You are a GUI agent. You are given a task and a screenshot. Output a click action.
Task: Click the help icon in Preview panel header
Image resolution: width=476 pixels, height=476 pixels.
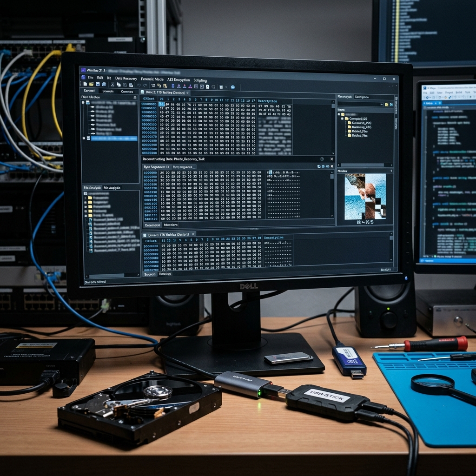[x=391, y=171]
